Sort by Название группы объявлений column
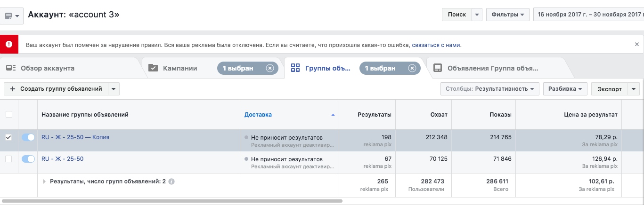This screenshot has width=644, height=205. click(x=85, y=115)
